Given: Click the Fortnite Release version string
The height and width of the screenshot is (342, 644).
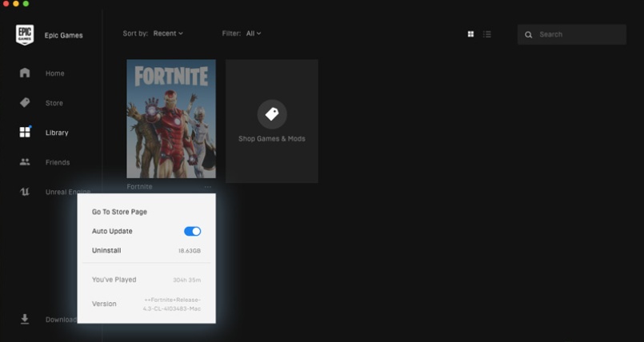Looking at the screenshot, I should [x=172, y=304].
